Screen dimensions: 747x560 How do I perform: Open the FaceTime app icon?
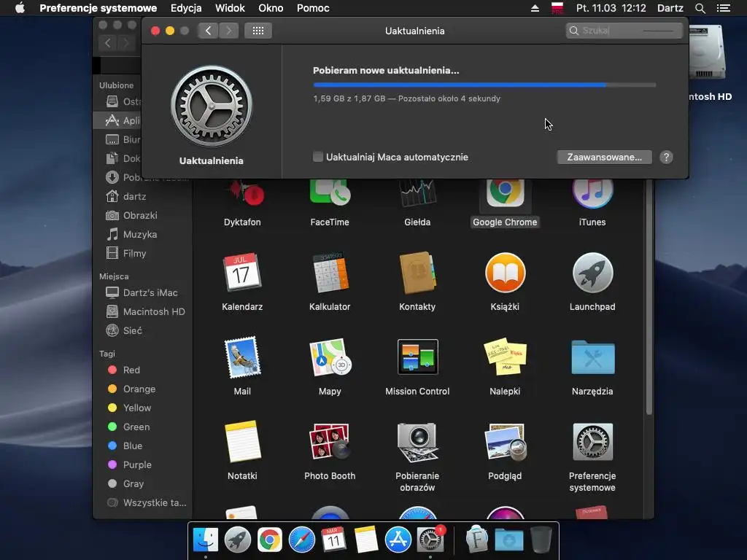coord(330,193)
